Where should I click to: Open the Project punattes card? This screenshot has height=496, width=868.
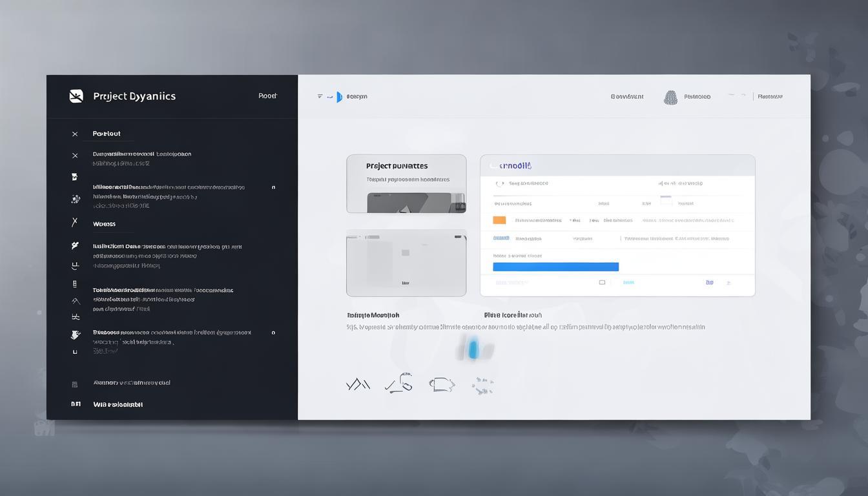pyautogui.click(x=406, y=183)
